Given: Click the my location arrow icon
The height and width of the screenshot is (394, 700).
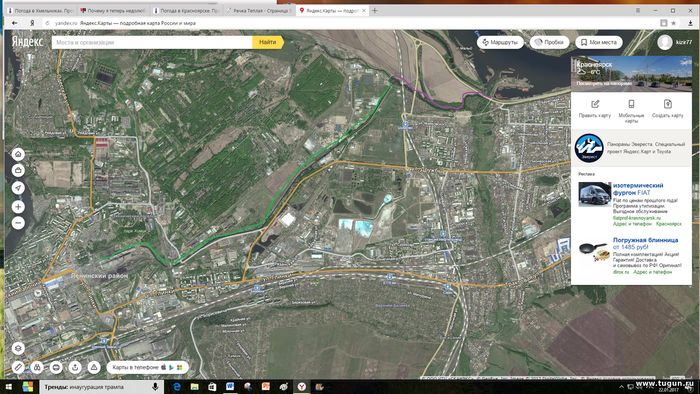Looking at the screenshot, I should [x=18, y=188].
